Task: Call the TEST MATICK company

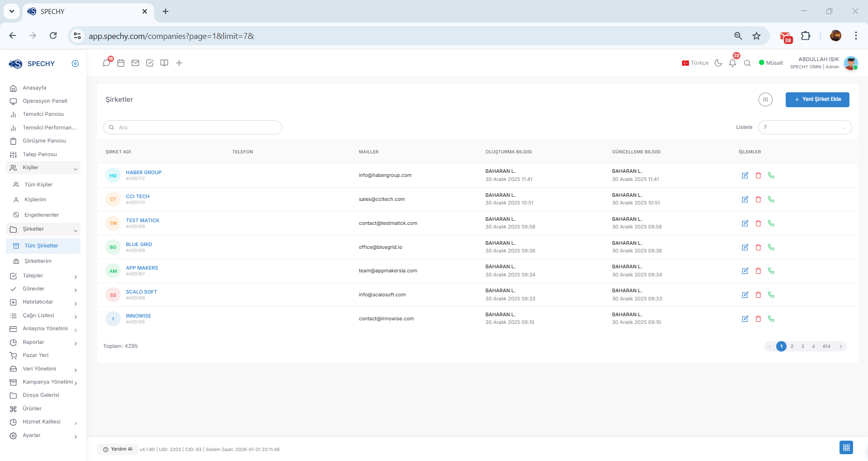Action: coord(771,223)
